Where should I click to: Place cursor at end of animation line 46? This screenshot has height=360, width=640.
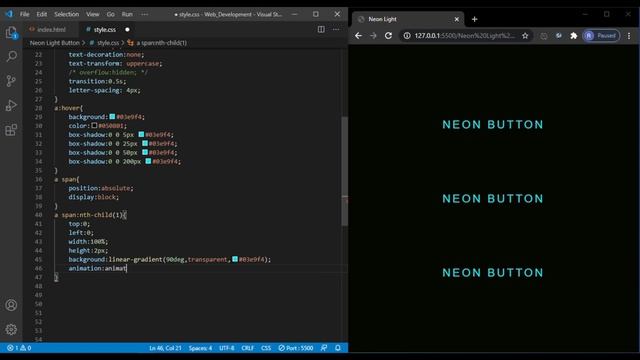pos(127,268)
